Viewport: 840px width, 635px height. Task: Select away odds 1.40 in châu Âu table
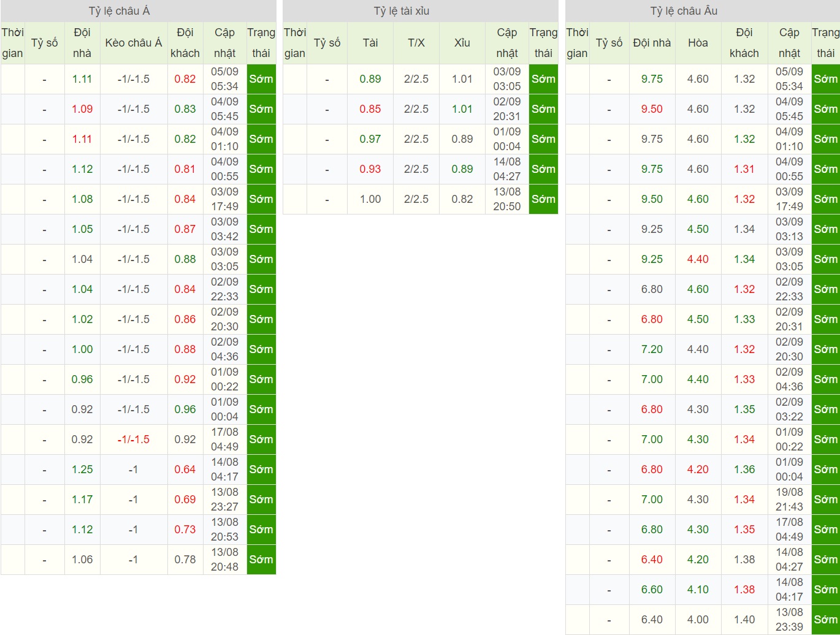(744, 620)
